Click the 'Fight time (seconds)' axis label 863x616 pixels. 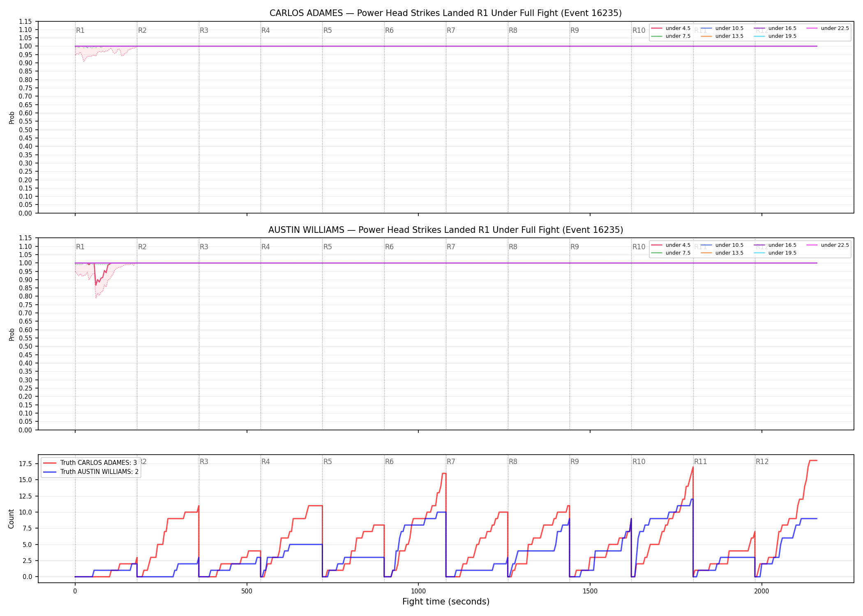[x=446, y=602]
